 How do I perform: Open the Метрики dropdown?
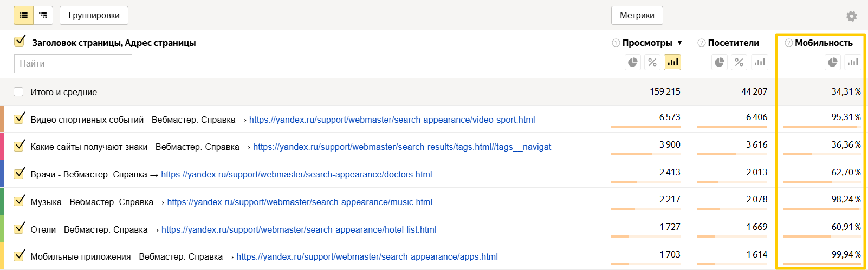coord(637,16)
